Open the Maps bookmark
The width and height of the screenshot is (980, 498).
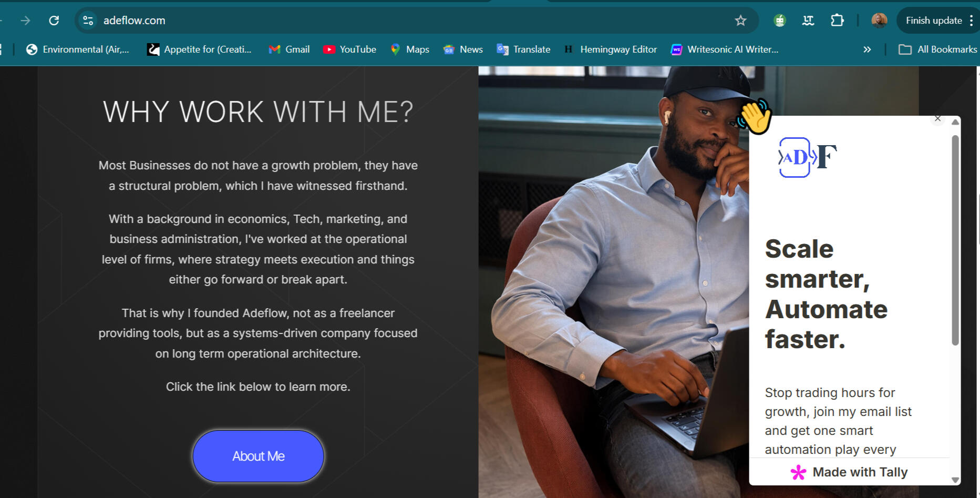(x=410, y=49)
